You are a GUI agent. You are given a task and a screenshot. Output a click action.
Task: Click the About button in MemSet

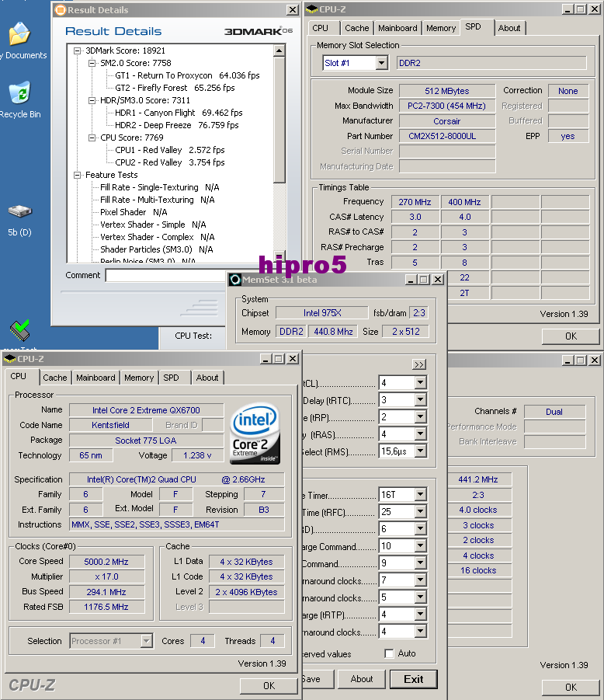361,679
